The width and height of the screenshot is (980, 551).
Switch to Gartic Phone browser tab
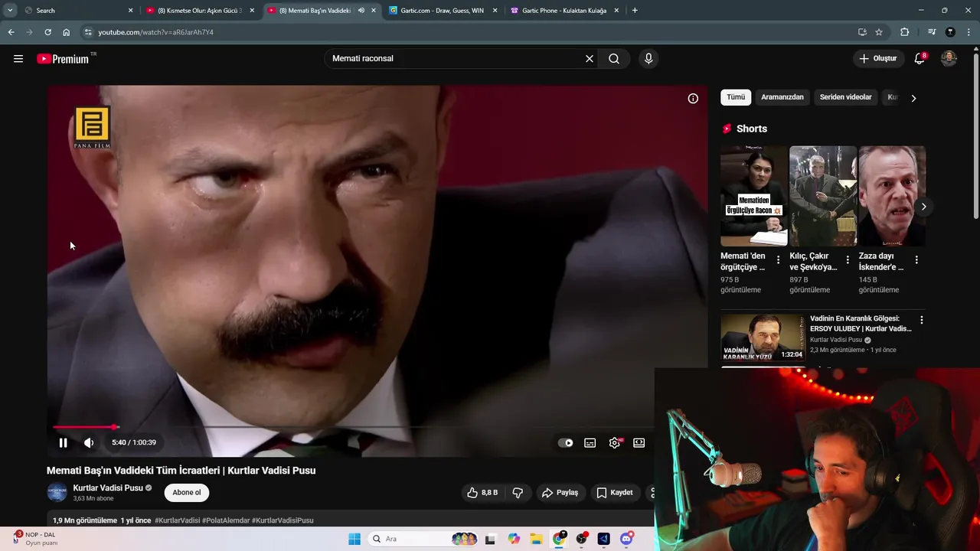tap(564, 11)
